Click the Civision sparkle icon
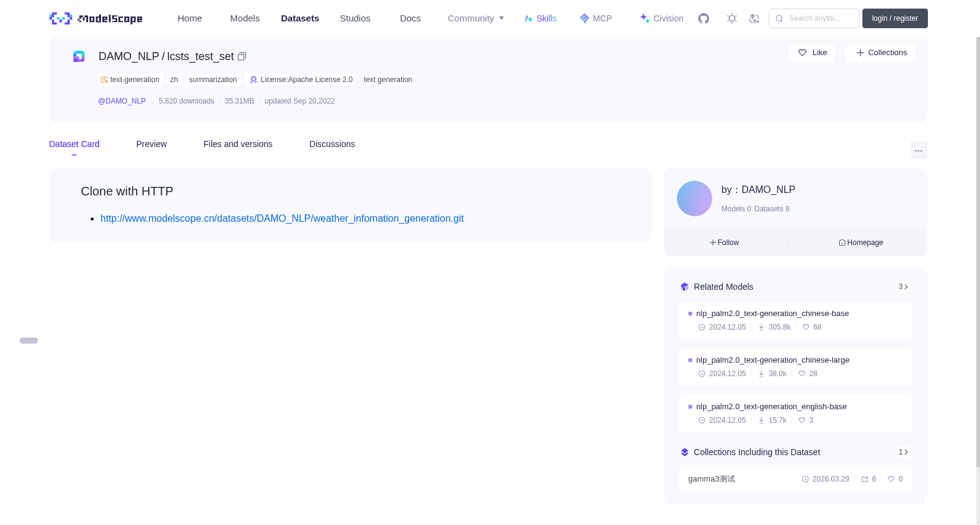The height and width of the screenshot is (525, 980). [645, 18]
